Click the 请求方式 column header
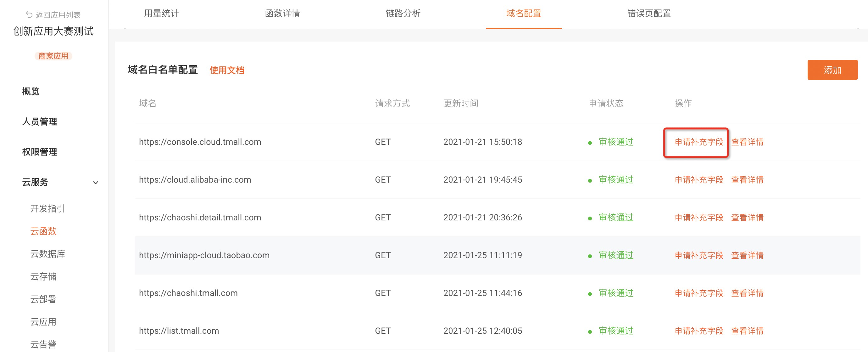 tap(392, 103)
